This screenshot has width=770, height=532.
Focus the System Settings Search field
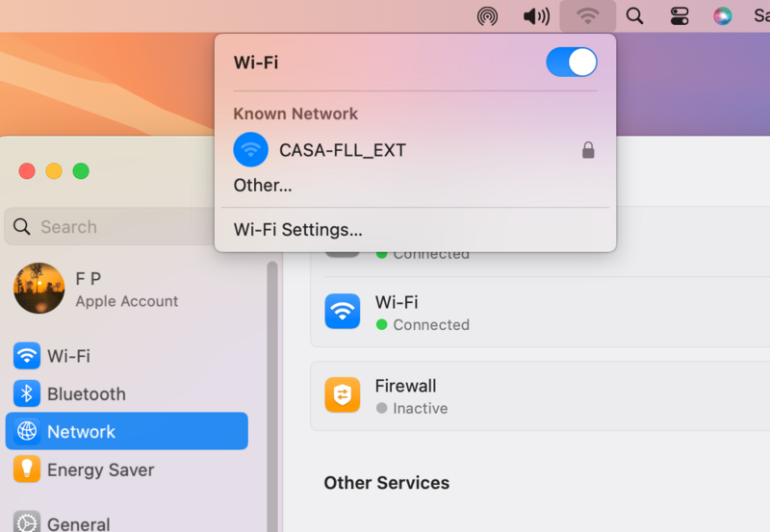coord(111,227)
